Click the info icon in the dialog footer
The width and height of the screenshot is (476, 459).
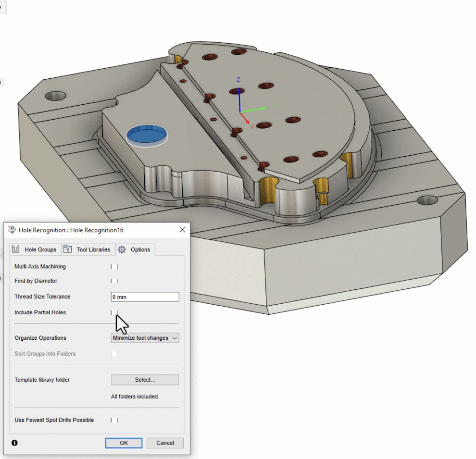point(15,443)
